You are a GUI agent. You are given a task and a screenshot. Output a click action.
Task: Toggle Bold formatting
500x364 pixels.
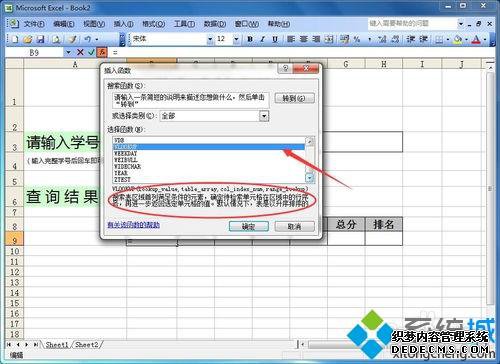tap(250, 39)
